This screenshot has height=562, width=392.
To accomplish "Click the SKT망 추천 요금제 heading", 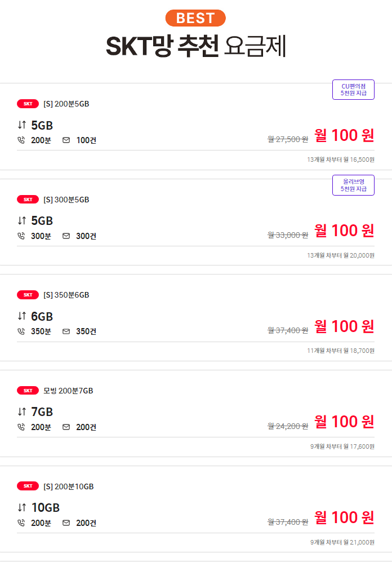I will (196, 44).
